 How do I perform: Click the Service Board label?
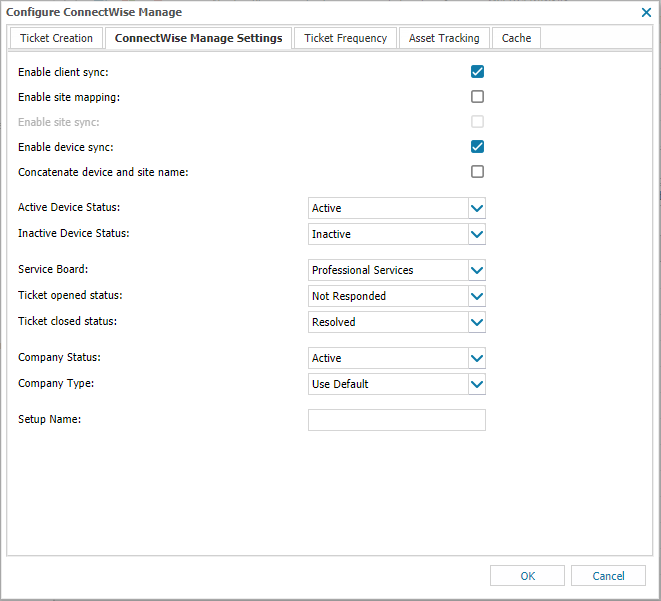[x=53, y=269]
